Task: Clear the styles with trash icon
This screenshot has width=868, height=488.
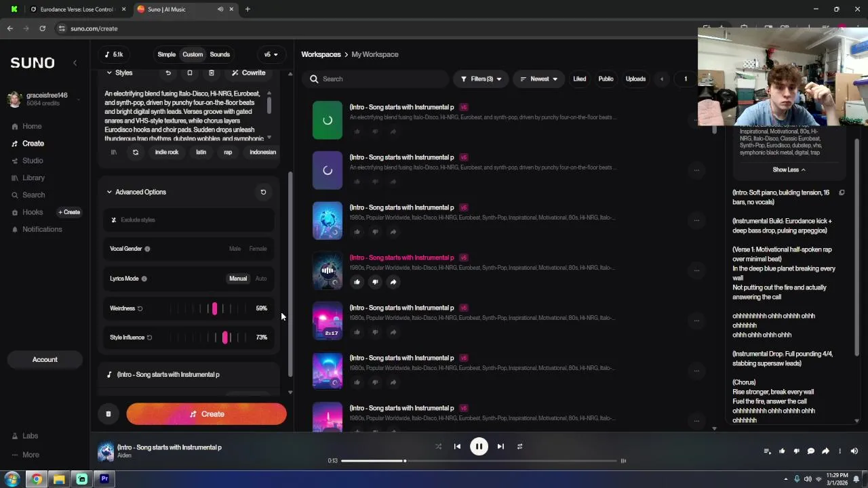Action: [212, 73]
